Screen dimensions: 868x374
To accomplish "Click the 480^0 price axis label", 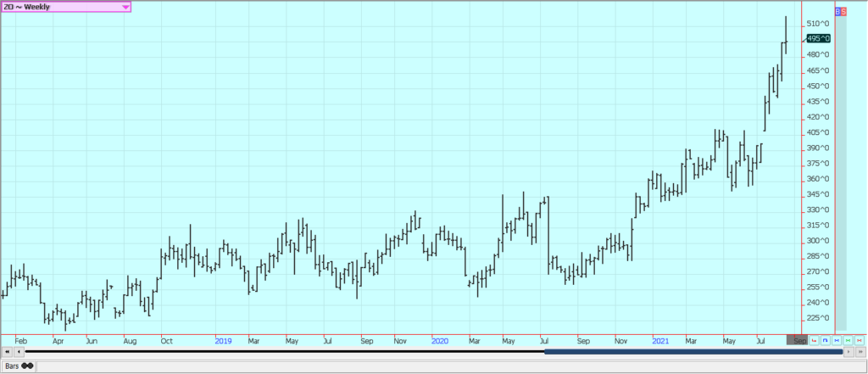I will pos(818,55).
